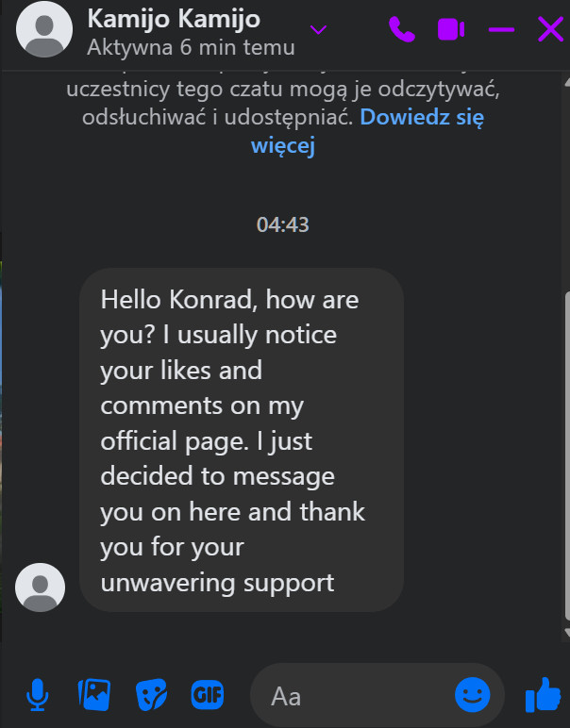Viewport: 570px width, 728px height.
Task: Open the "Dowiedz się więcej" link
Action: coord(421,119)
